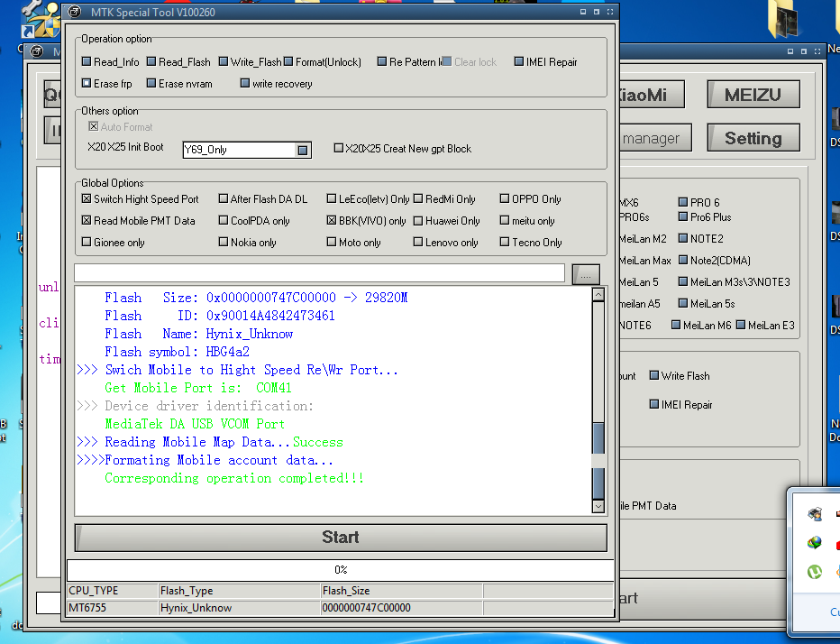The height and width of the screenshot is (644, 840).
Task: Click the browse button with three dots
Action: [x=585, y=273]
